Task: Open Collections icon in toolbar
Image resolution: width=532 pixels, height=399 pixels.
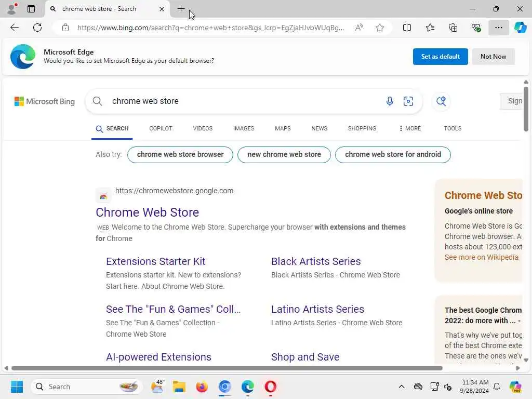Action: pyautogui.click(x=453, y=28)
